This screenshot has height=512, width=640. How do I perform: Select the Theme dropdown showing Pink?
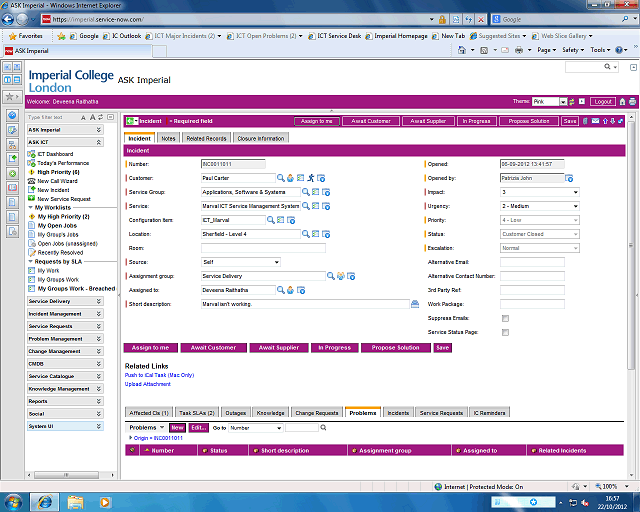click(x=550, y=101)
